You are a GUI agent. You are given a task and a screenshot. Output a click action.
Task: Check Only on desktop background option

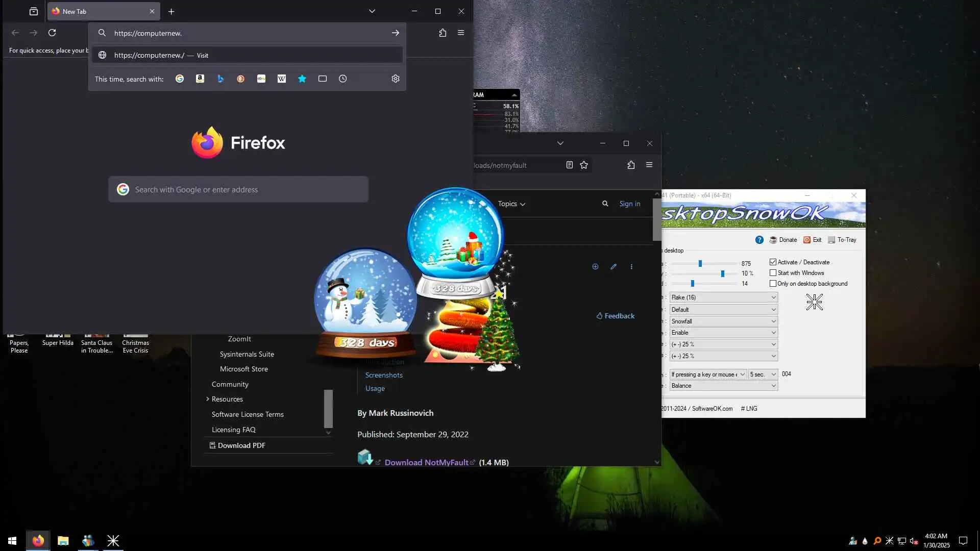tap(773, 284)
